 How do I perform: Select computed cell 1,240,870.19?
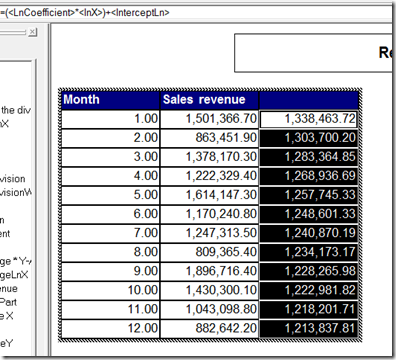[x=309, y=233]
